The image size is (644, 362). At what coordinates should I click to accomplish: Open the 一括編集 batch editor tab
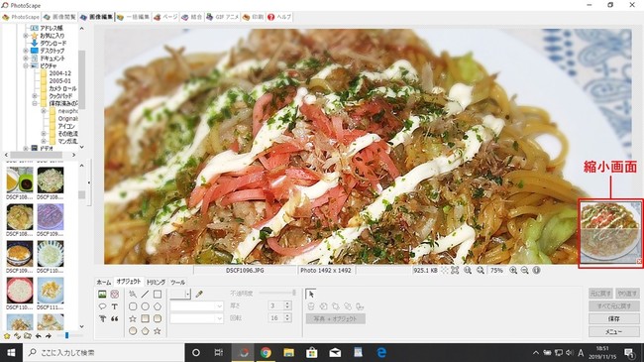(x=133, y=17)
